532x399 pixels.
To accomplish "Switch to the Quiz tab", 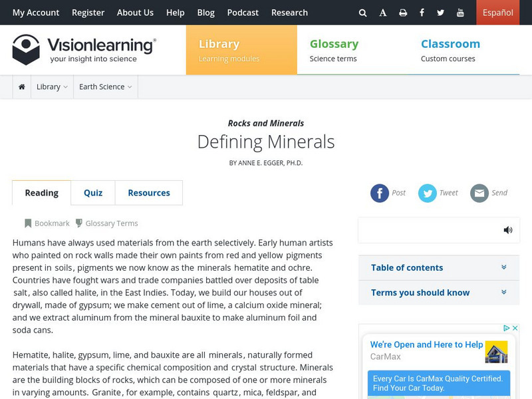I will (93, 193).
